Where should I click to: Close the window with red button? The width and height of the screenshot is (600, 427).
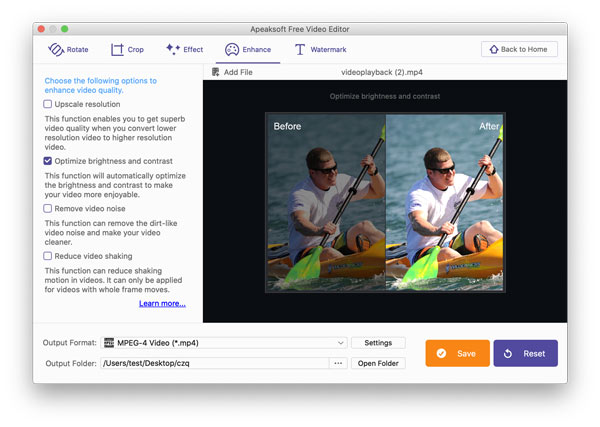41,29
